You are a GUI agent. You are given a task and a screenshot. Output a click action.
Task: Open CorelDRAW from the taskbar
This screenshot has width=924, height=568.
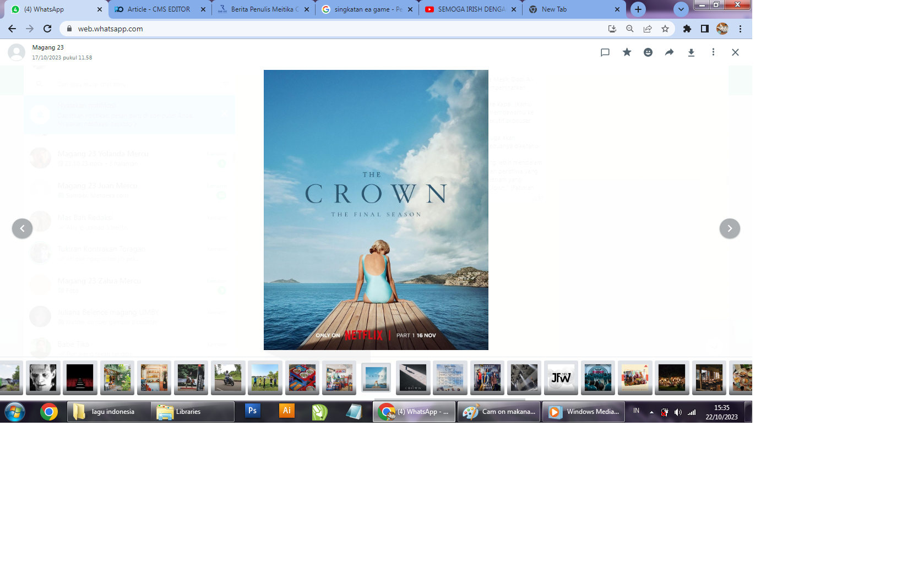point(320,412)
